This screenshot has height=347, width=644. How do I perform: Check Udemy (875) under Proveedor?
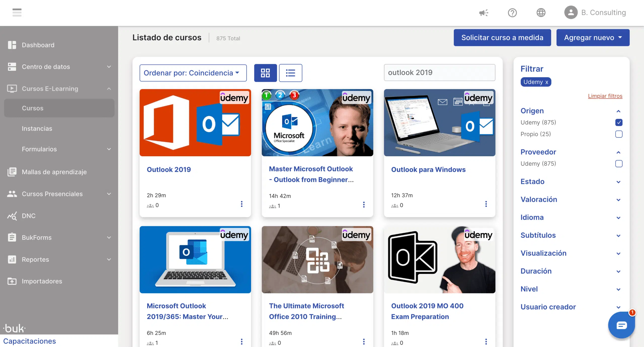click(x=619, y=164)
